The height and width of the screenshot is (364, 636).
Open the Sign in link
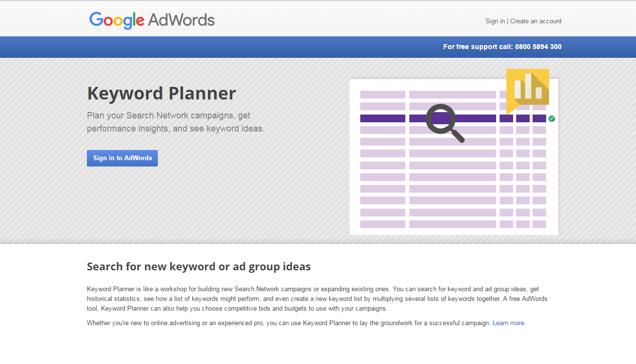pos(495,21)
